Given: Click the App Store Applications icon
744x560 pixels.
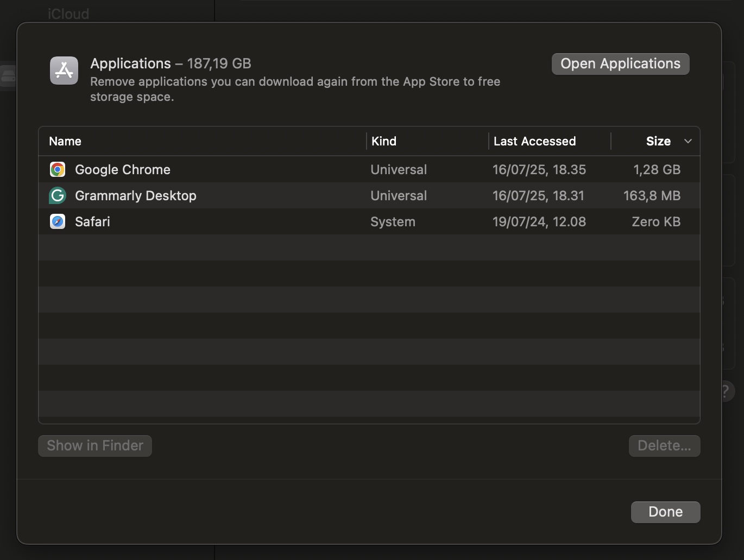Looking at the screenshot, I should [x=64, y=71].
